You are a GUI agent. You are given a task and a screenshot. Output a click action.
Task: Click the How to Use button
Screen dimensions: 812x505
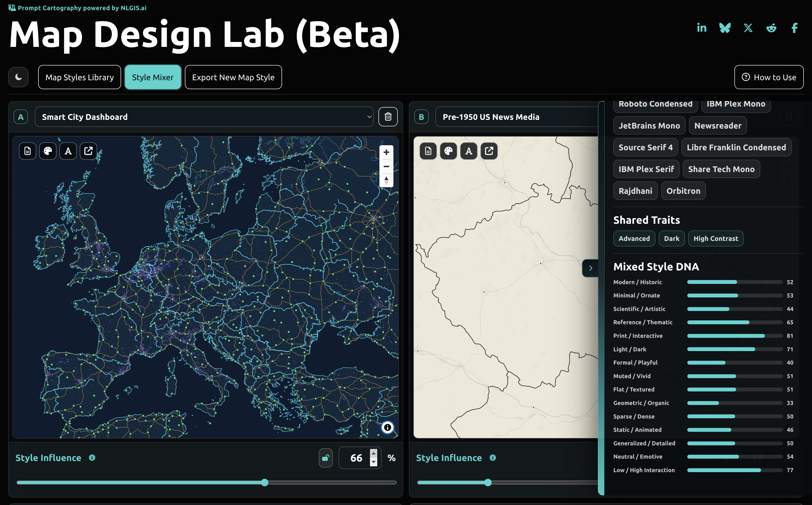pos(768,77)
